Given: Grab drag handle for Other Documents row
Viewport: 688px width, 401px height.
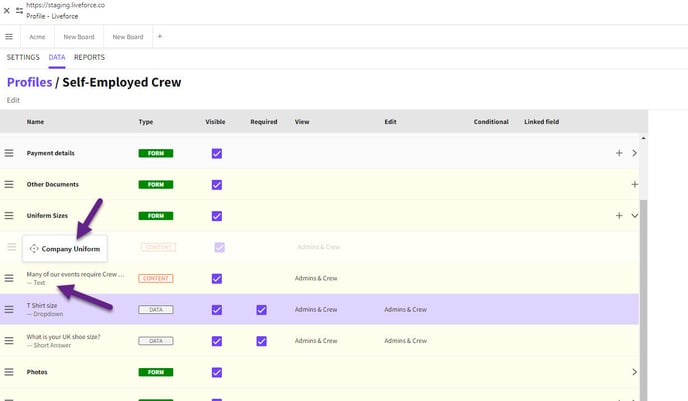Looking at the screenshot, I should [9, 184].
